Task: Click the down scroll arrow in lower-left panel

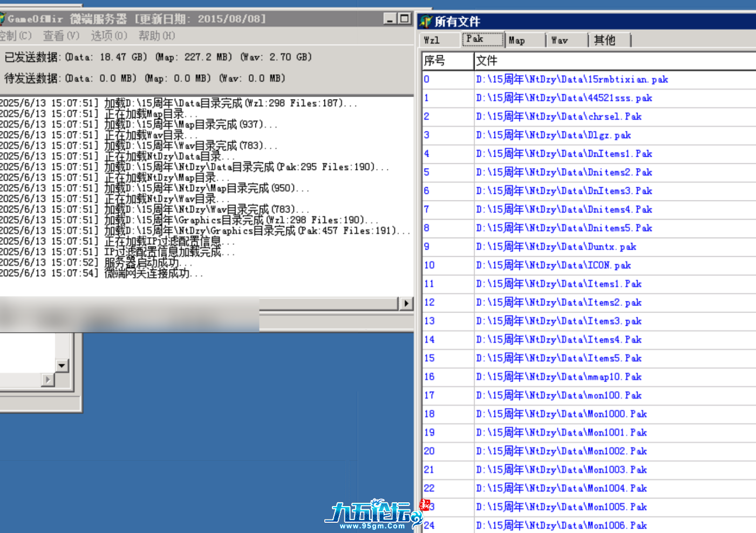Action: [x=62, y=366]
